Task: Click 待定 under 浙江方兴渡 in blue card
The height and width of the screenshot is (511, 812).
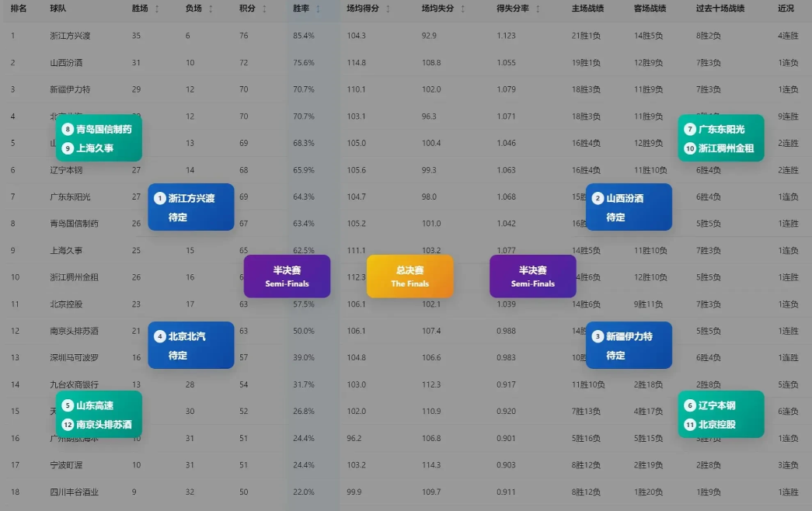Action: pos(178,217)
